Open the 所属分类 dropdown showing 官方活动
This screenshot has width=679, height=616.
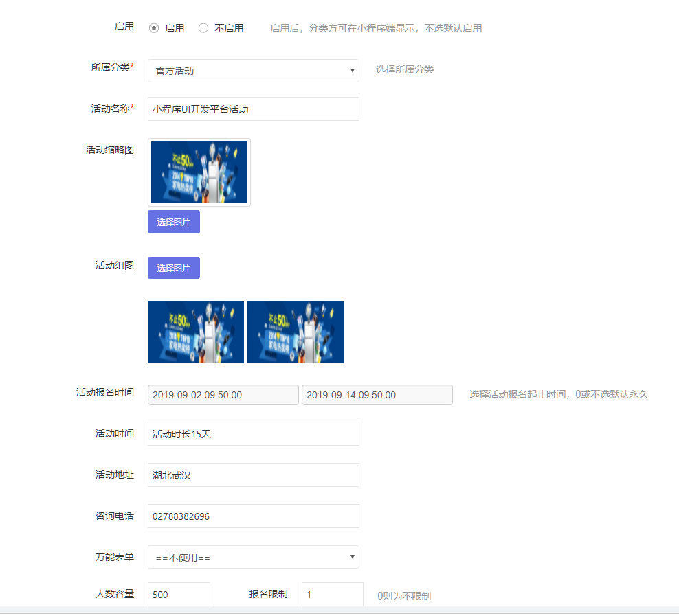click(x=254, y=71)
